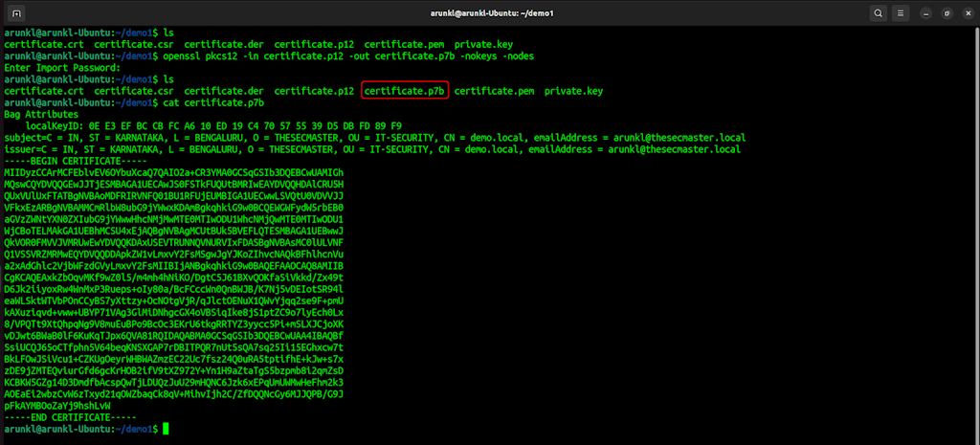The image size is (980, 445).
Task: Click base64 line starting with zDE9jZMTEQviurGf
Action: tap(174, 370)
